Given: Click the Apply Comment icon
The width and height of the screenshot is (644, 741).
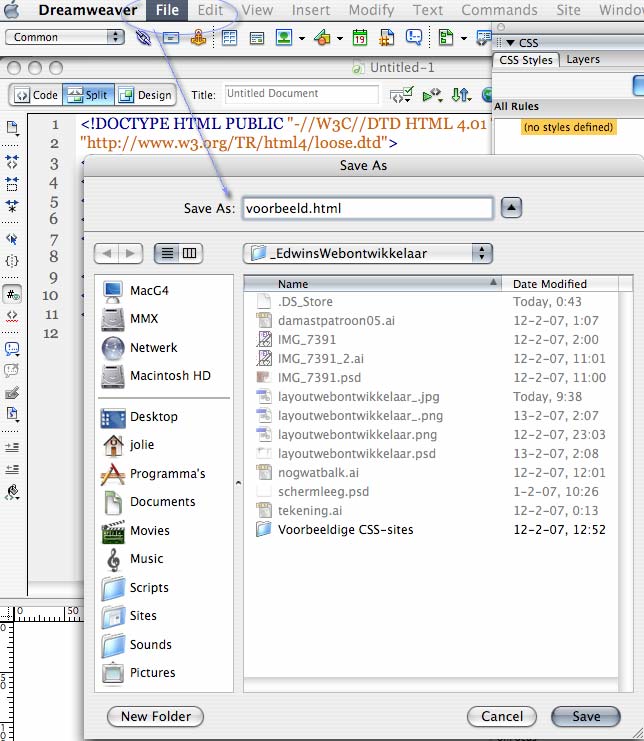Looking at the screenshot, I should (12, 349).
